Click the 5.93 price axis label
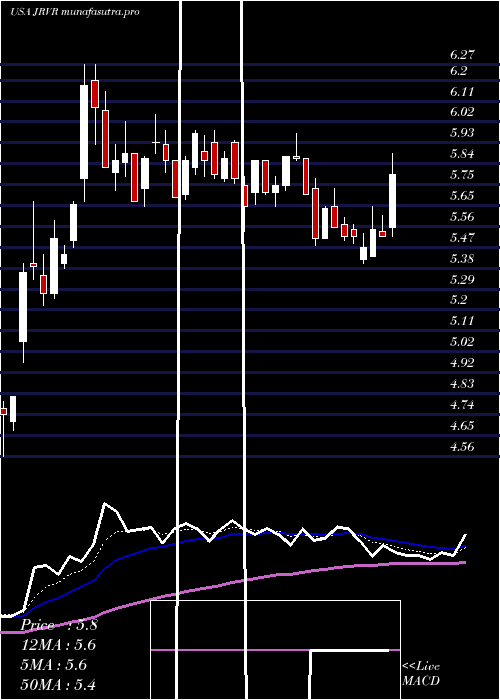This screenshot has width=500, height=700. tap(462, 133)
